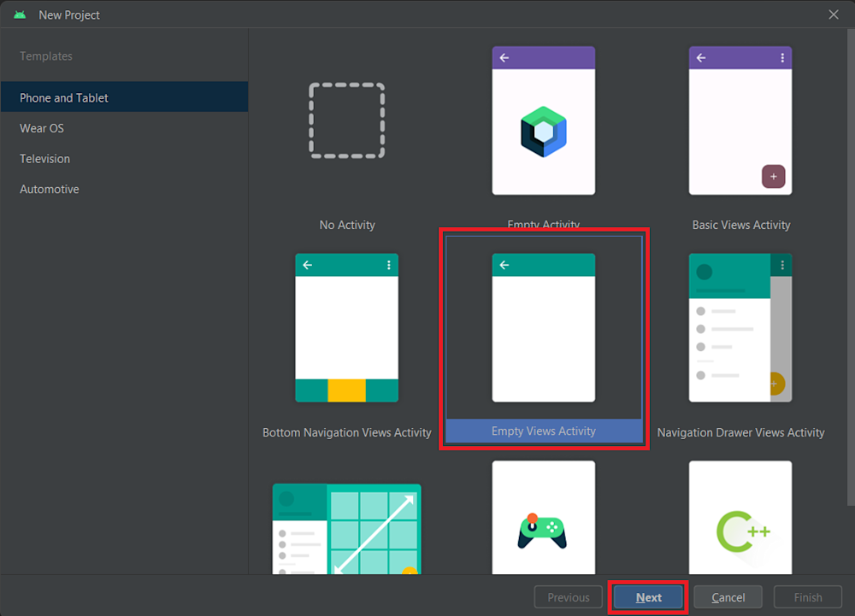Close the New Project dialog

[834, 14]
